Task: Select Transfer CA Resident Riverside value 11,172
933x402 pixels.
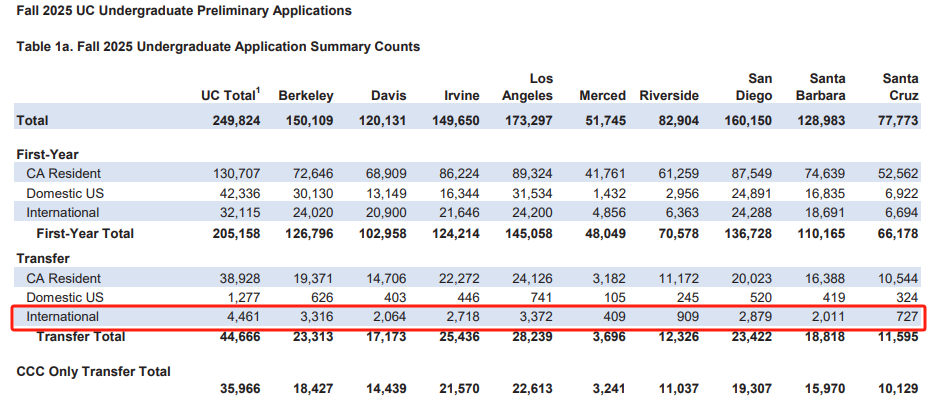Action: coord(679,278)
